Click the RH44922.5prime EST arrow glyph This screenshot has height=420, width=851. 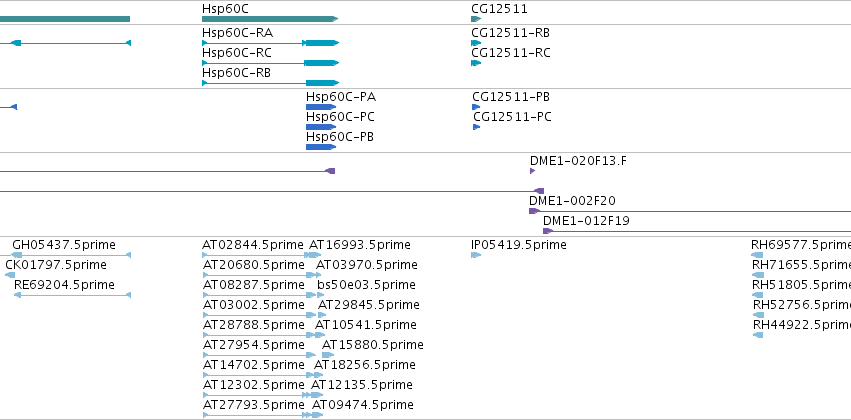coord(758,335)
